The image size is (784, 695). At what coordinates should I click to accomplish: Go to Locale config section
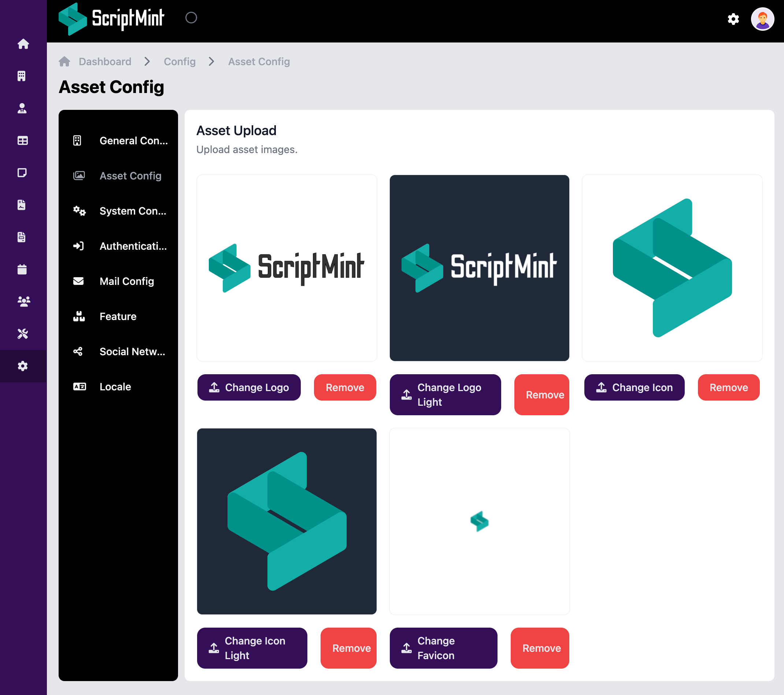(115, 387)
